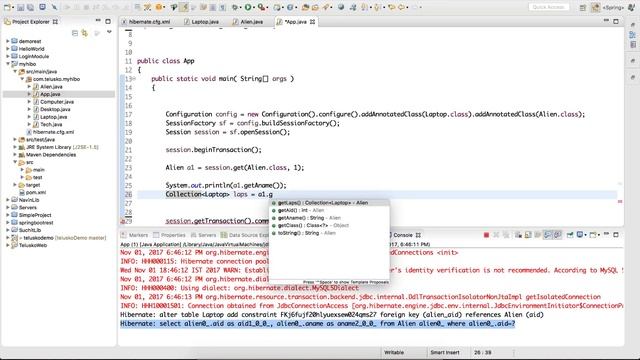Collapse the myhibo project
640x360 pixels.
coord(8,64)
